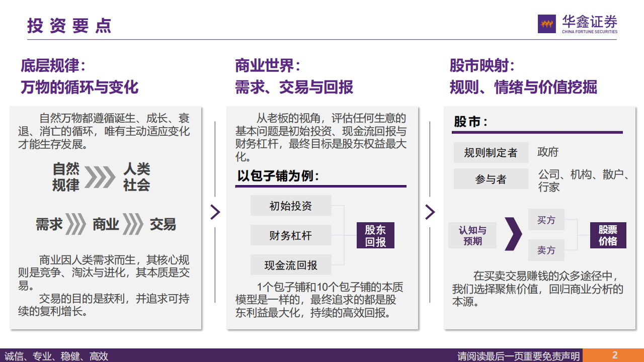The height and width of the screenshot is (362, 644).
Task: Click the 华鑫证券 logo icon
Action: [547, 24]
